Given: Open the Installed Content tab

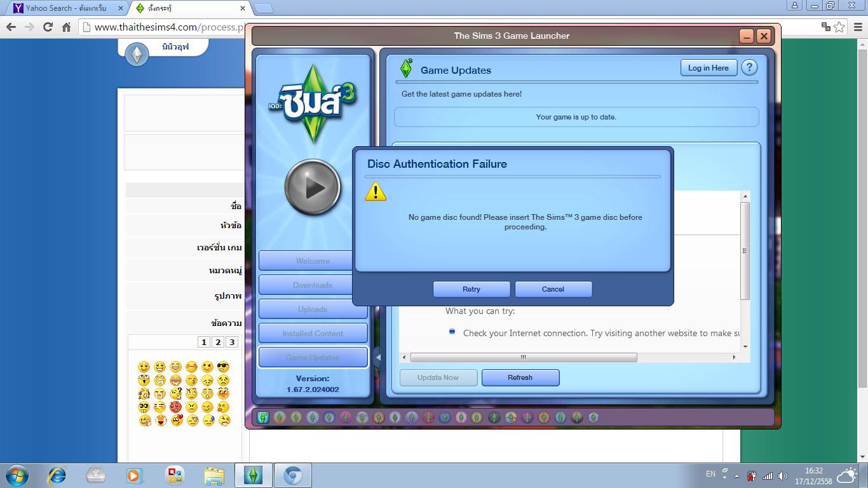Looking at the screenshot, I should tap(313, 333).
